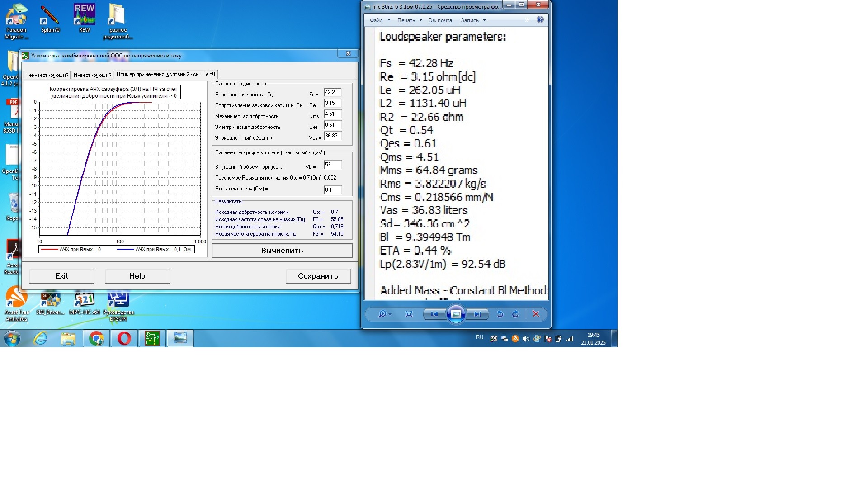Start slideshow with center round button
This screenshot has width=868, height=488.
pos(456,314)
